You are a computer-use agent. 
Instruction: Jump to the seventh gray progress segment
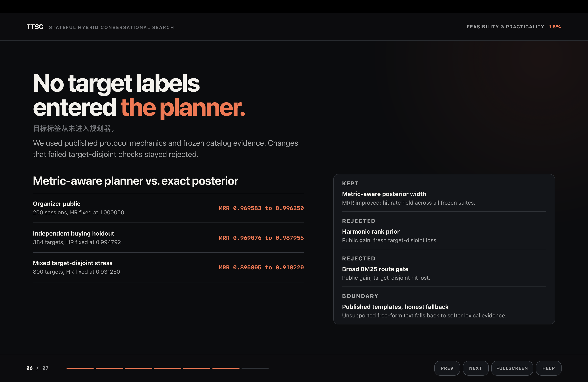click(255, 368)
